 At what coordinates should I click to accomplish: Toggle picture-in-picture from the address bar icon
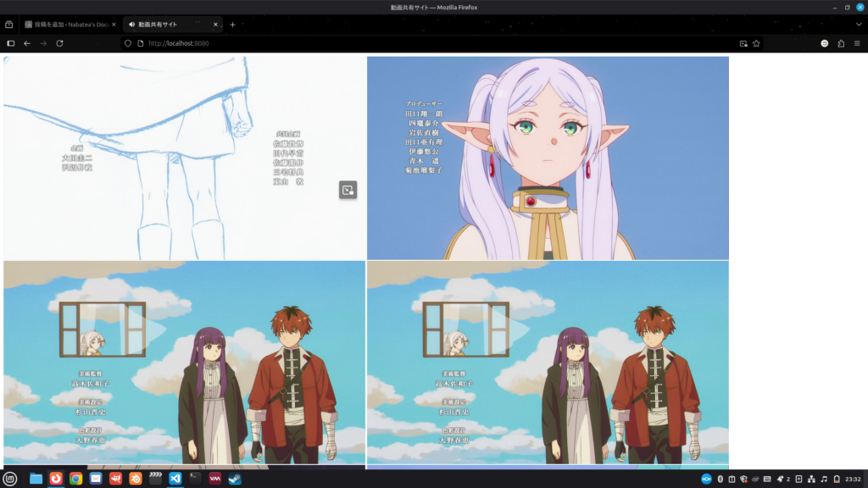(x=743, y=43)
